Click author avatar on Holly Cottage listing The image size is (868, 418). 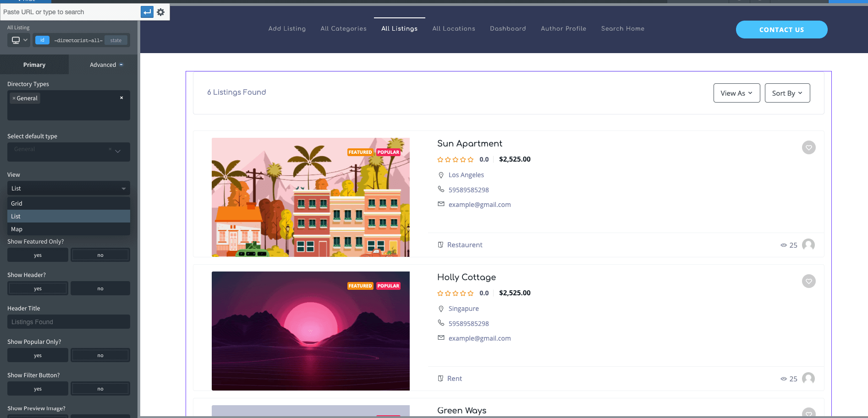point(808,379)
